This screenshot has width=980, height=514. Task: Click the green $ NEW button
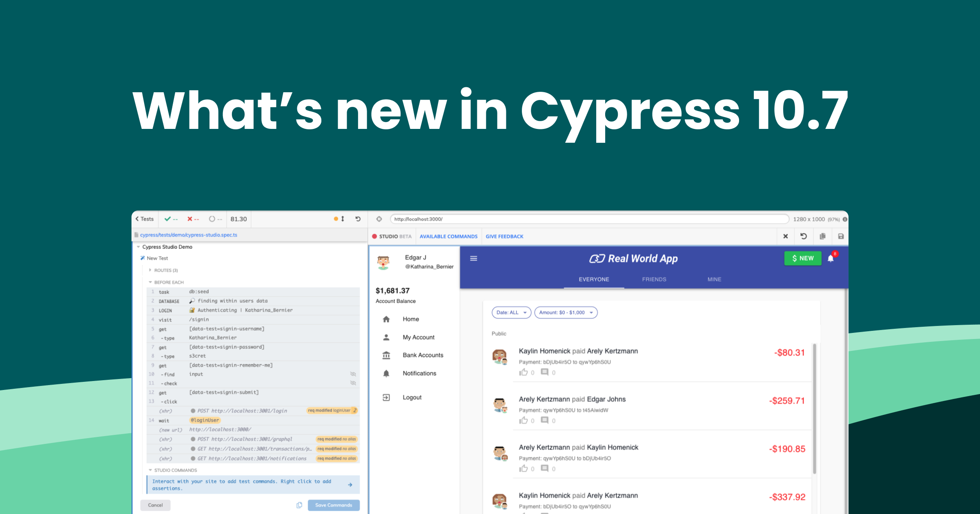[802, 258]
